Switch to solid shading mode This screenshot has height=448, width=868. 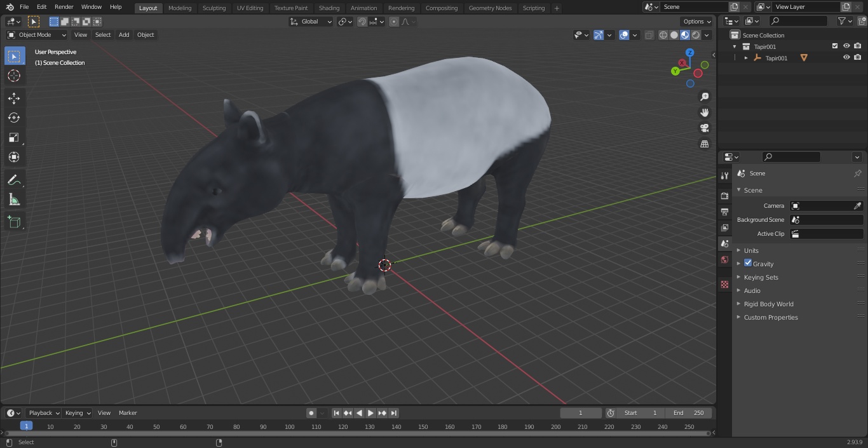tap(674, 35)
